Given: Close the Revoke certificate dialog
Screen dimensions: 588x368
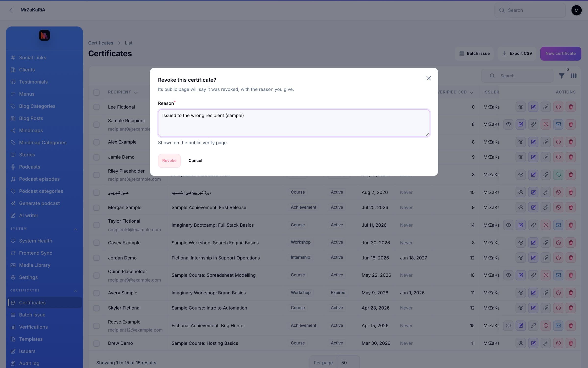Looking at the screenshot, I should pos(429,78).
